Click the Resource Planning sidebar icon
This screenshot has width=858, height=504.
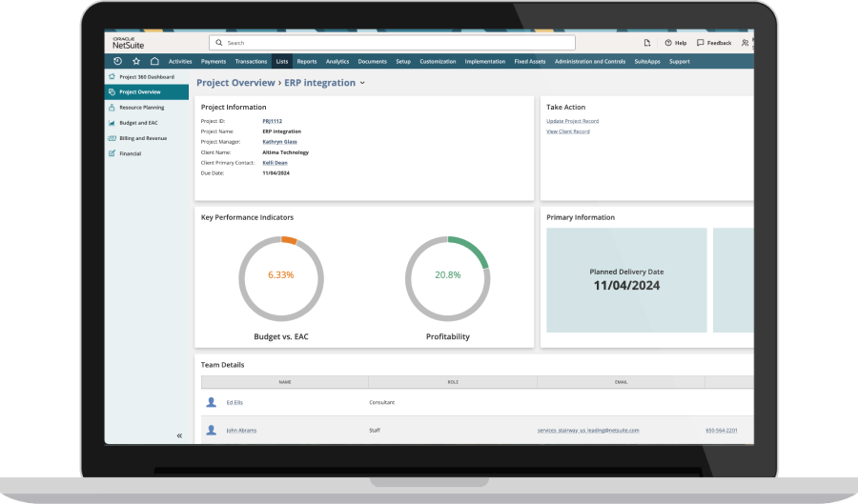pyautogui.click(x=112, y=107)
